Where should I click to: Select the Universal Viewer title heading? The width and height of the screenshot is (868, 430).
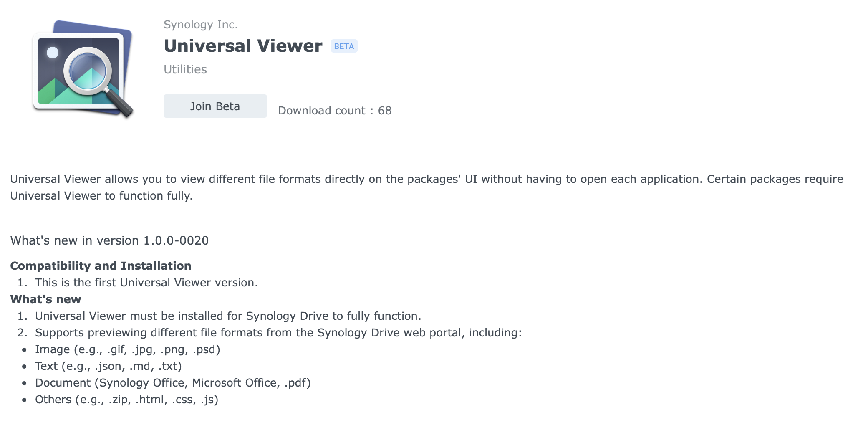tap(243, 46)
